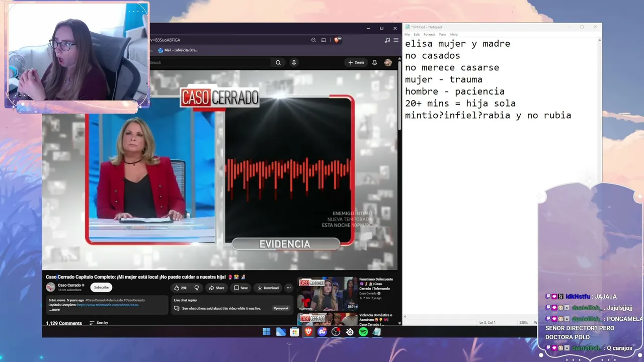Open the Caso Cerrado channel name link
The image size is (644, 362).
tap(69, 285)
